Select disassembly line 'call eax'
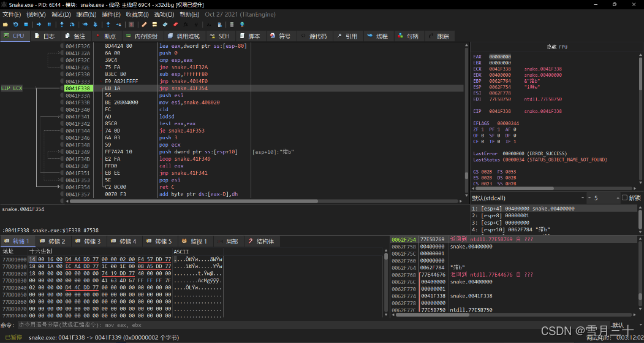 (172, 166)
